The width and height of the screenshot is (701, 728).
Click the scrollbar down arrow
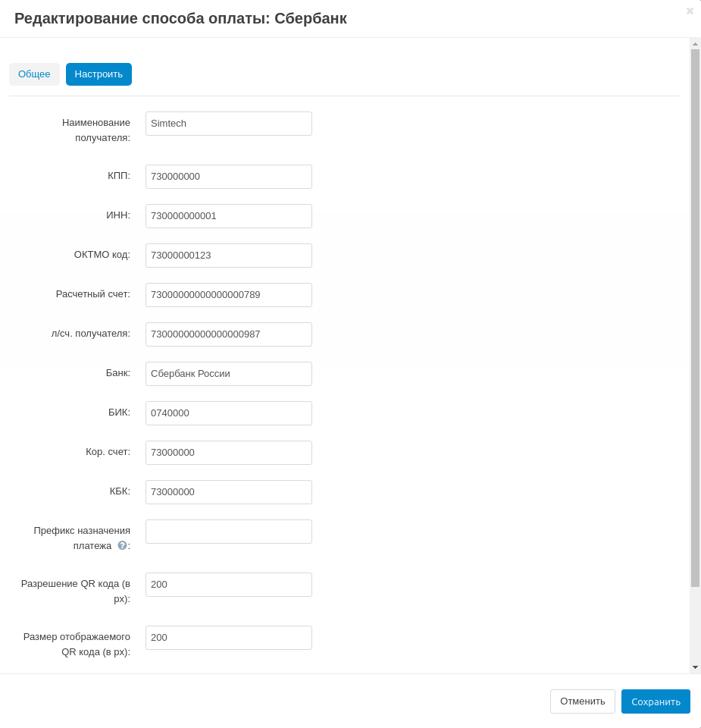point(695,667)
